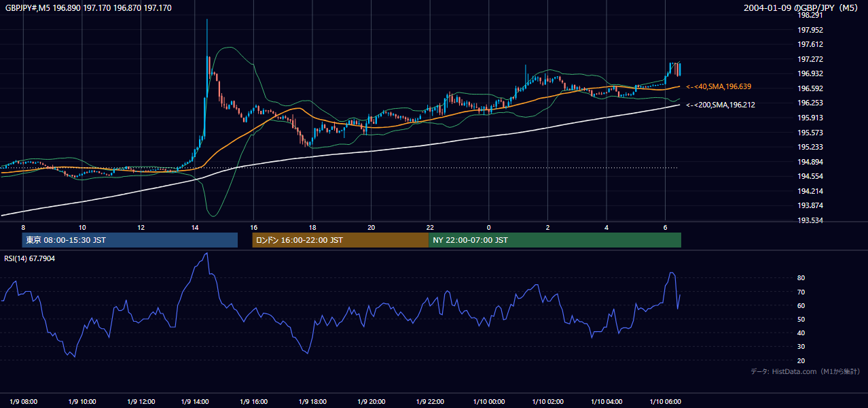Click the 1/10 00:00 date label
The width and height of the screenshot is (868, 408).
coord(489,401)
